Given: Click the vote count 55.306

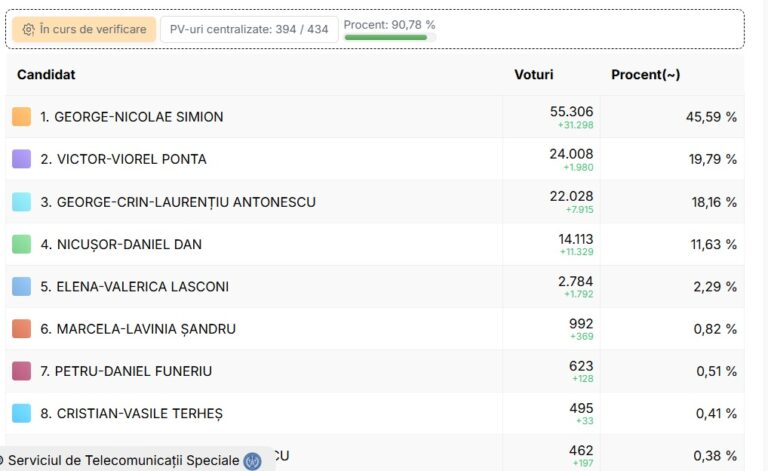Looking at the screenshot, I should tap(571, 112).
